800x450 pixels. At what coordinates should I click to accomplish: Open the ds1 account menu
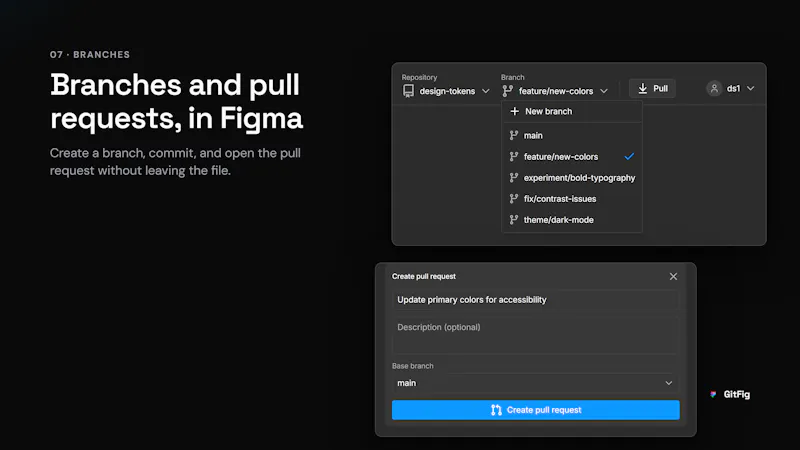click(731, 88)
